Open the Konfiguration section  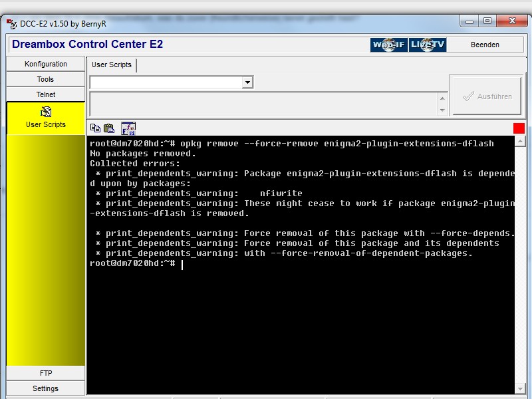click(46, 64)
